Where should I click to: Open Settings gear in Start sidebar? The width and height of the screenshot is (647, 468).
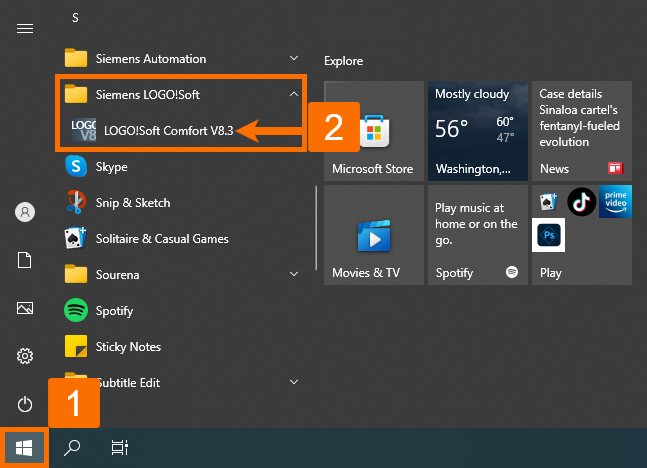(25, 356)
